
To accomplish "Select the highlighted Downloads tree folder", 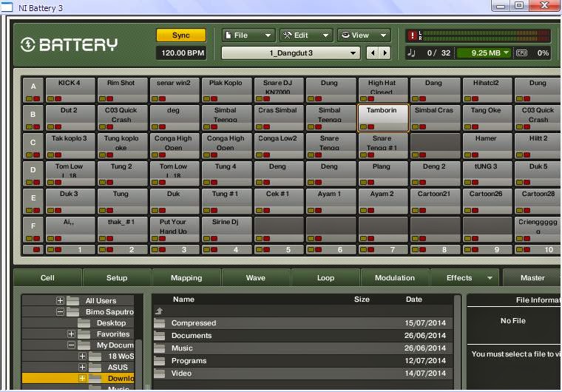I will [x=78, y=379].
